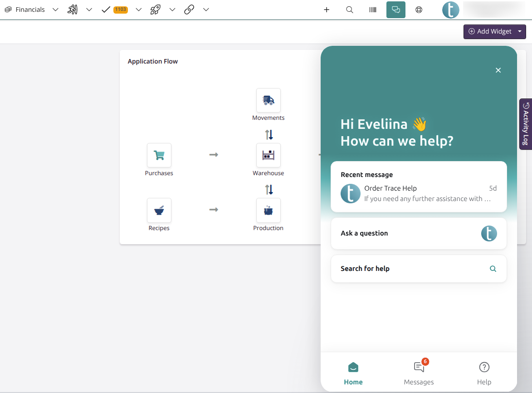Expand the rocket menu chevron
532x393 pixels.
(x=172, y=10)
